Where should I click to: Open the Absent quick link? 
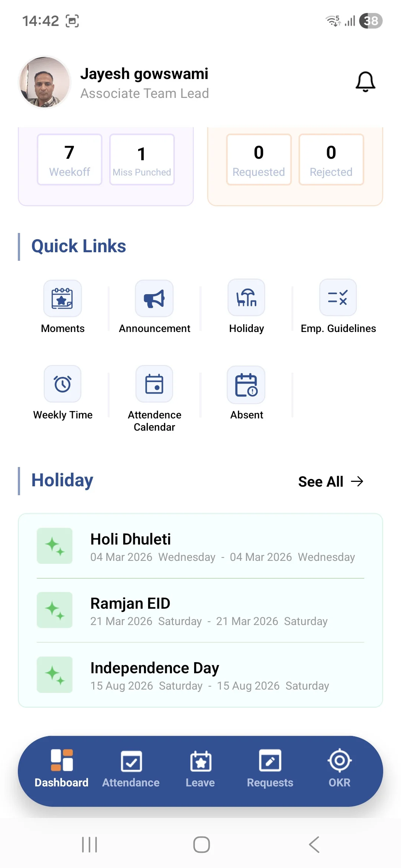(x=246, y=385)
